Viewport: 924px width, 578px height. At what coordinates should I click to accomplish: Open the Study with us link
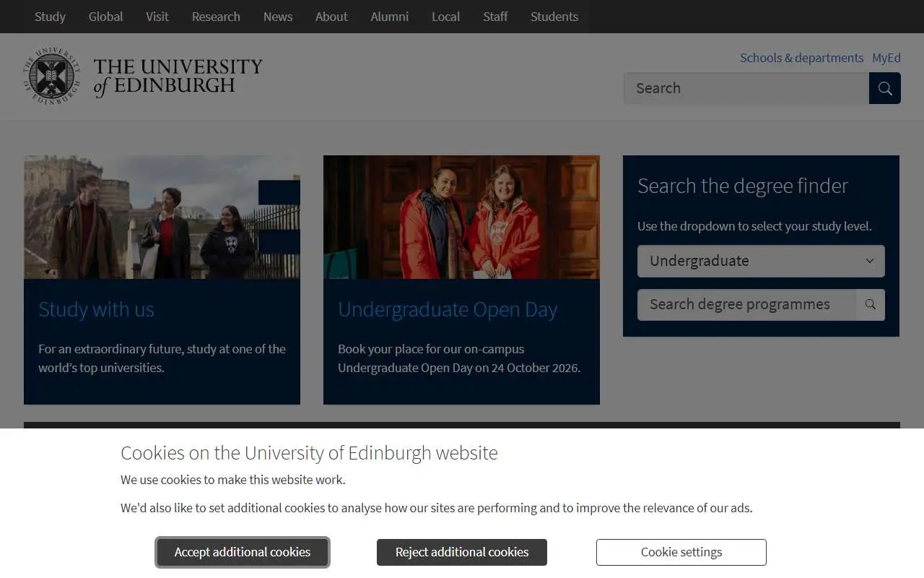click(96, 309)
